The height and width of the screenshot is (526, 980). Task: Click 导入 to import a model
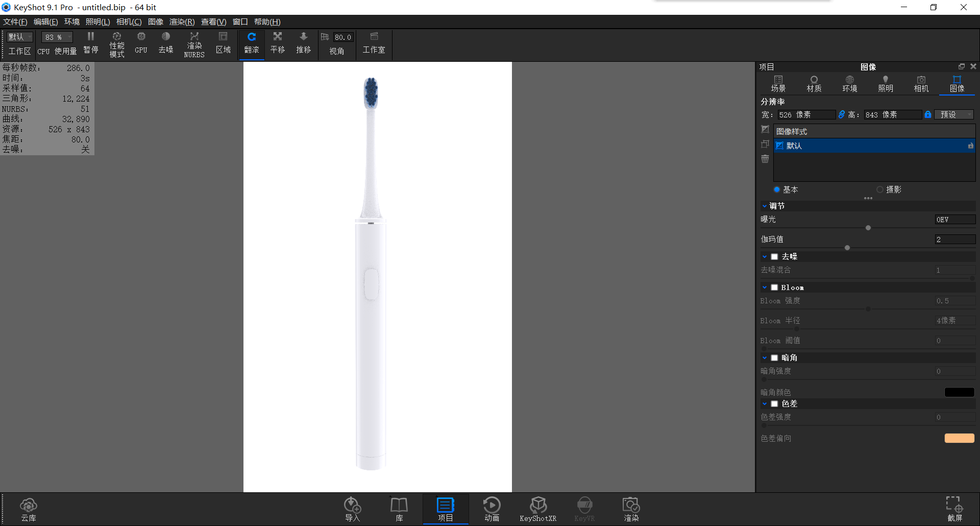[352, 509]
